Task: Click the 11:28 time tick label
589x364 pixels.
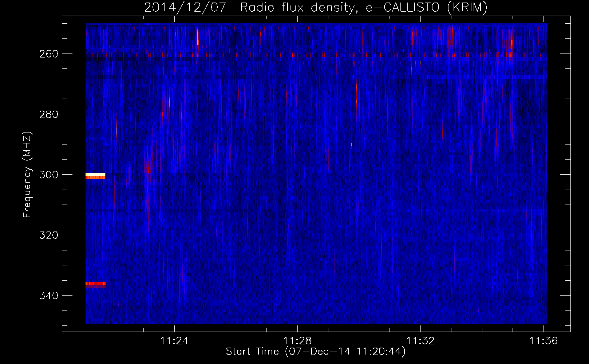Action: coord(298,341)
